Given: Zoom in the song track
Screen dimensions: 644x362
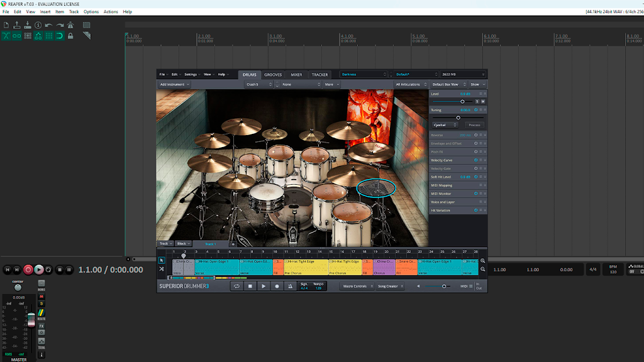Looking at the screenshot, I should coord(482,261).
